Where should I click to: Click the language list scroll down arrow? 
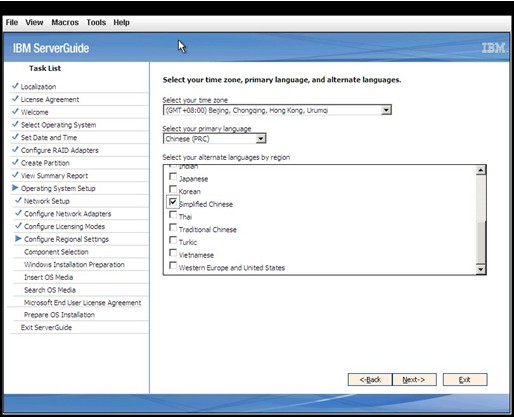pyautogui.click(x=480, y=269)
